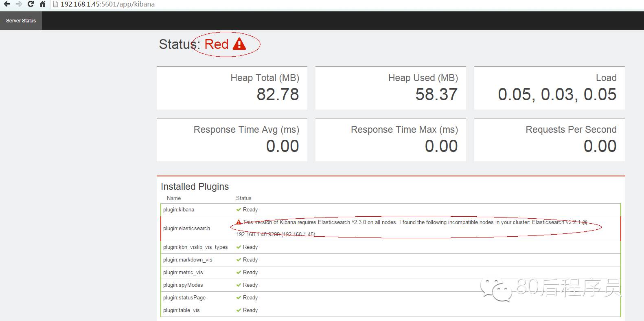
Task: Click green check icon for plugin:statusPage
Action: click(x=239, y=298)
